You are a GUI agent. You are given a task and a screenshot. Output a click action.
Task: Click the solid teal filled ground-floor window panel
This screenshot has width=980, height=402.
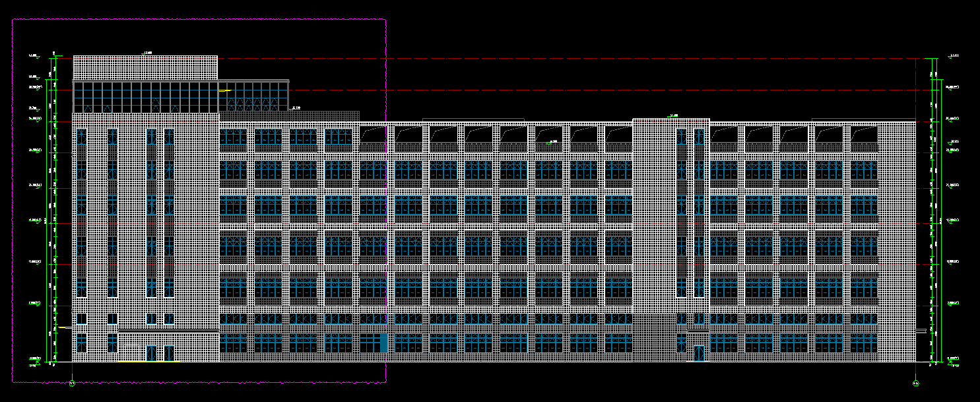(x=383, y=343)
